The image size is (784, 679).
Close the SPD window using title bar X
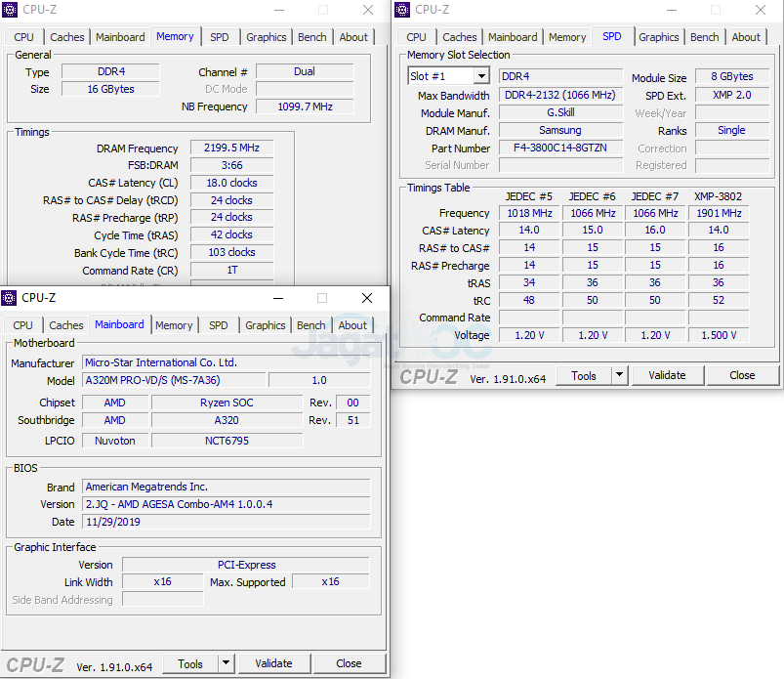point(761,10)
